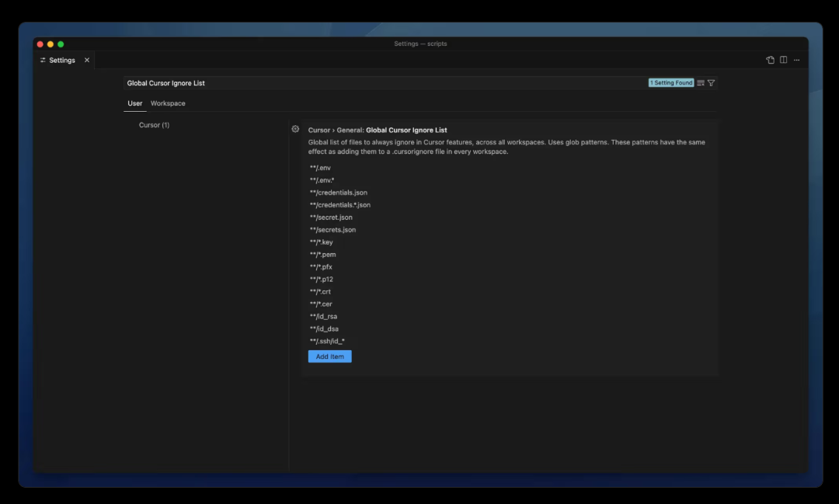Viewport: 839px width, 504px height.
Task: Select the **/secret.json entry
Action: coord(331,217)
